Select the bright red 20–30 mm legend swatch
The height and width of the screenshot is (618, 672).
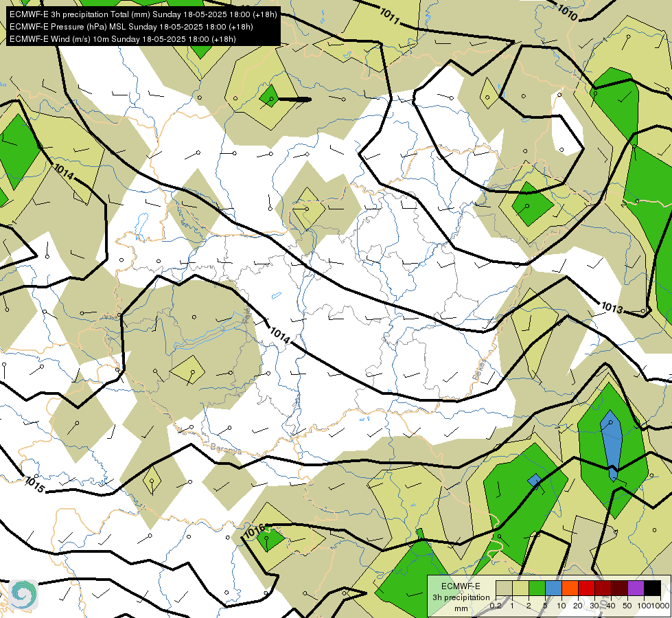pos(586,588)
